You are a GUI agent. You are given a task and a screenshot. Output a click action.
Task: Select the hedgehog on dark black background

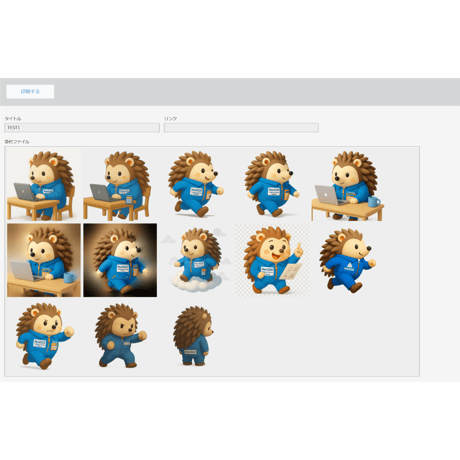120,260
